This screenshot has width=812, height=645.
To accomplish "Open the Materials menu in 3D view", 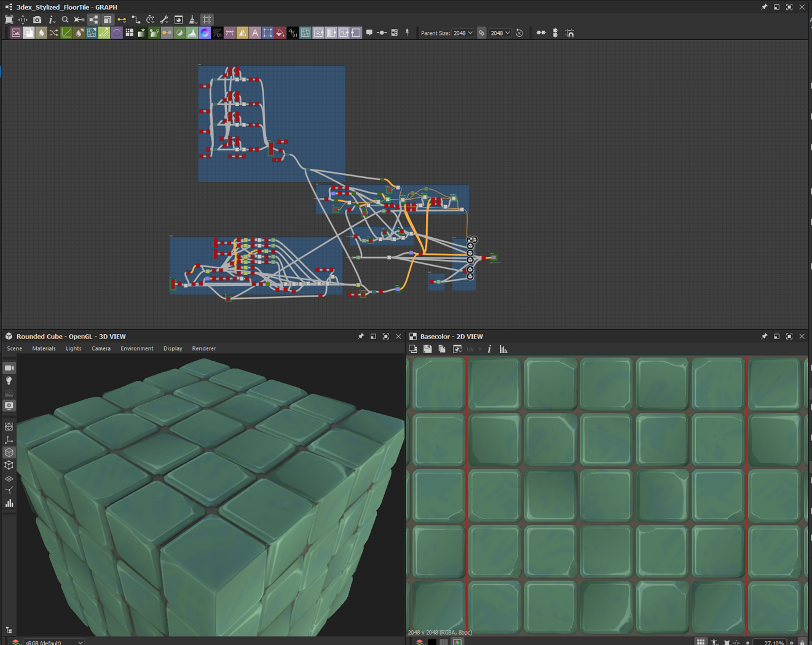I will pos(44,348).
